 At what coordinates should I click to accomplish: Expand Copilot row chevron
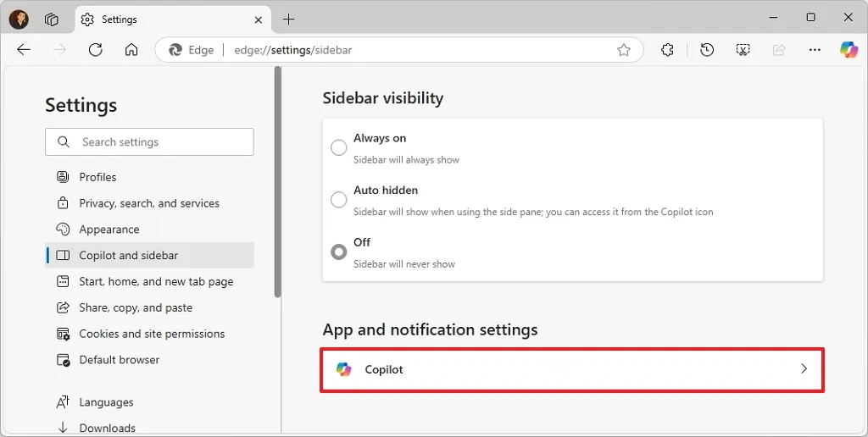click(804, 369)
